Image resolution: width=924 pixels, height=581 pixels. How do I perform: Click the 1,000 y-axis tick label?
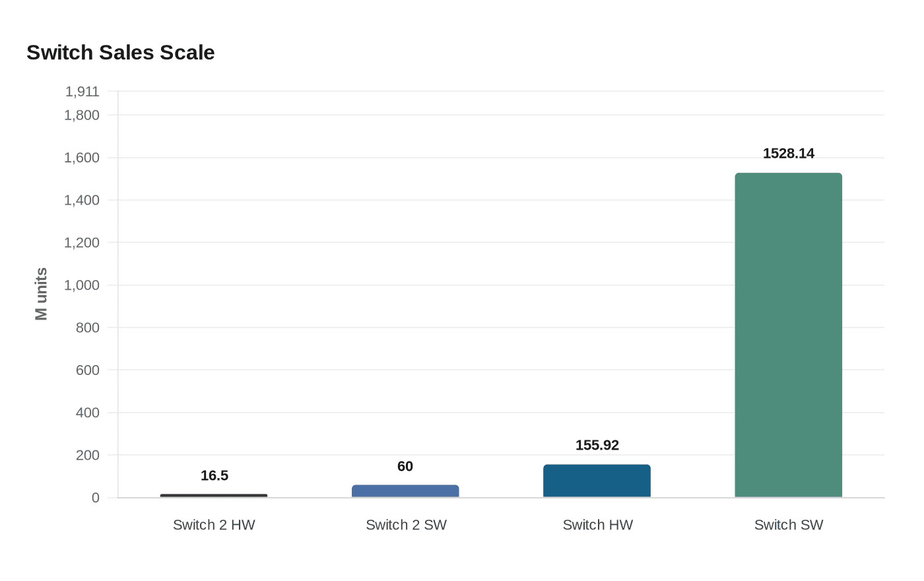tap(82, 285)
